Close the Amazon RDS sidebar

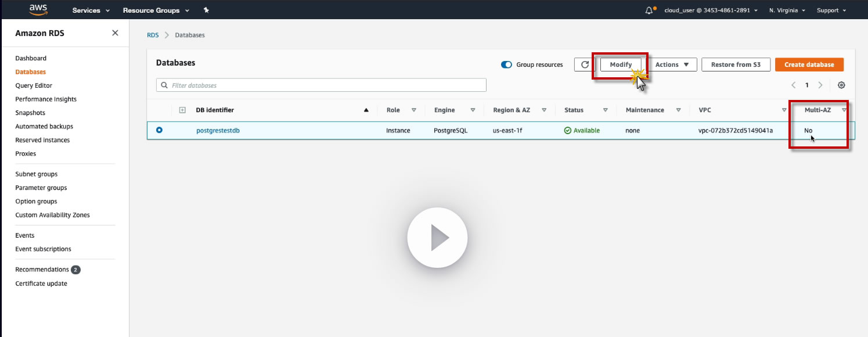click(115, 33)
